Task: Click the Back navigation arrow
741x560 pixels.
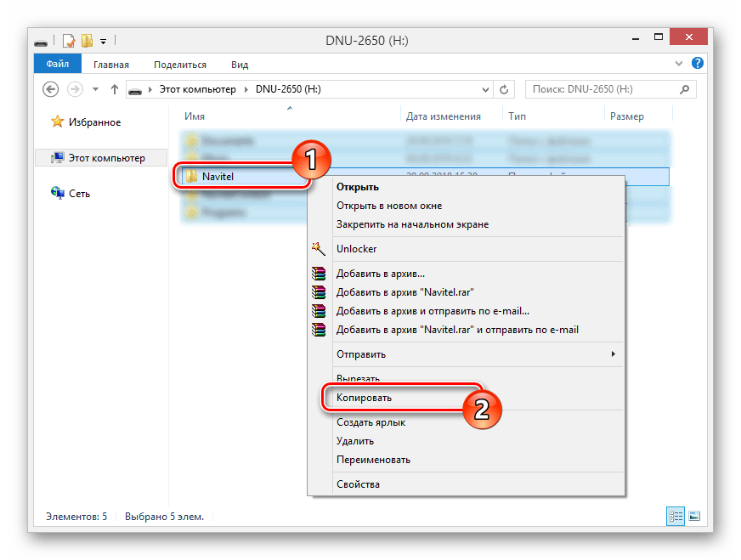Action: tap(51, 89)
